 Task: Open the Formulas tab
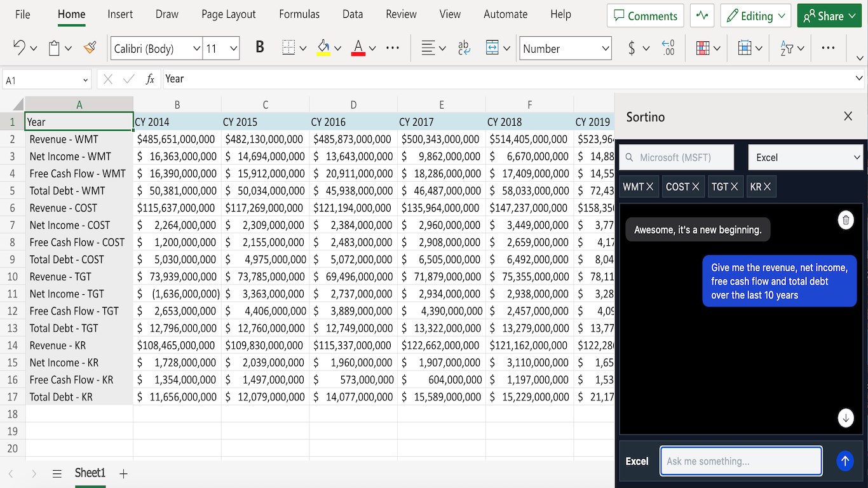click(299, 14)
